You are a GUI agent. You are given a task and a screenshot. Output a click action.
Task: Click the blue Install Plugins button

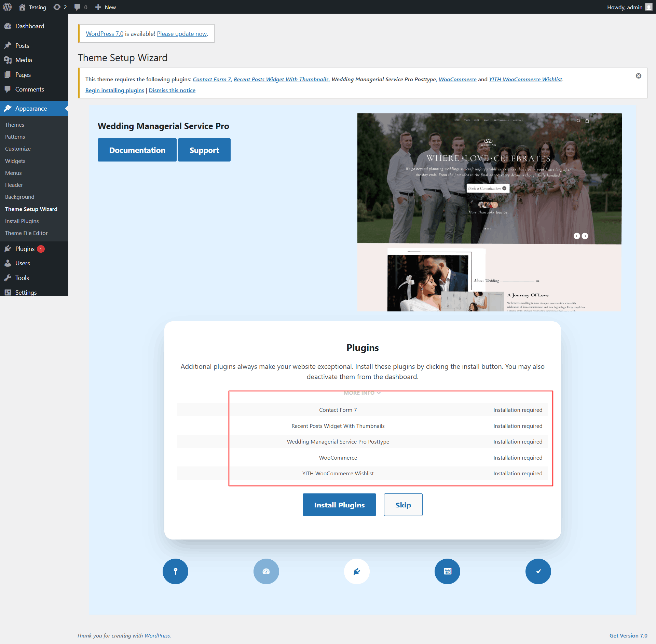339,505
